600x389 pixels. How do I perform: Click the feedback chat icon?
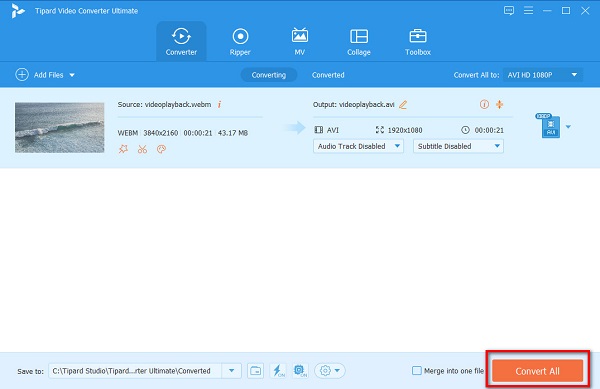(509, 11)
